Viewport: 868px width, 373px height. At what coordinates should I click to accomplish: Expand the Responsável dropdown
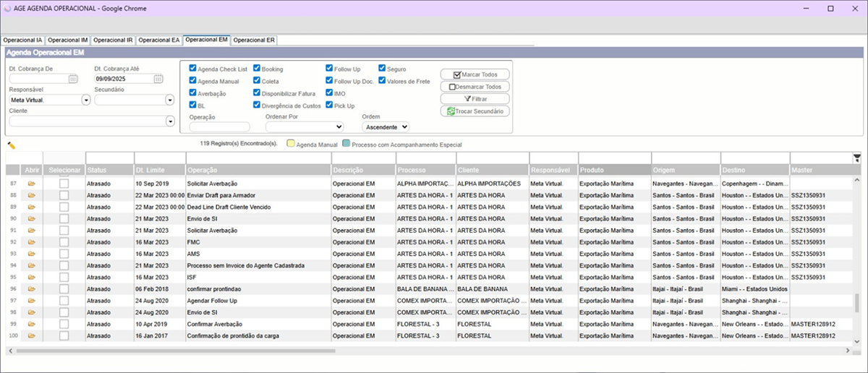pyautogui.click(x=86, y=100)
